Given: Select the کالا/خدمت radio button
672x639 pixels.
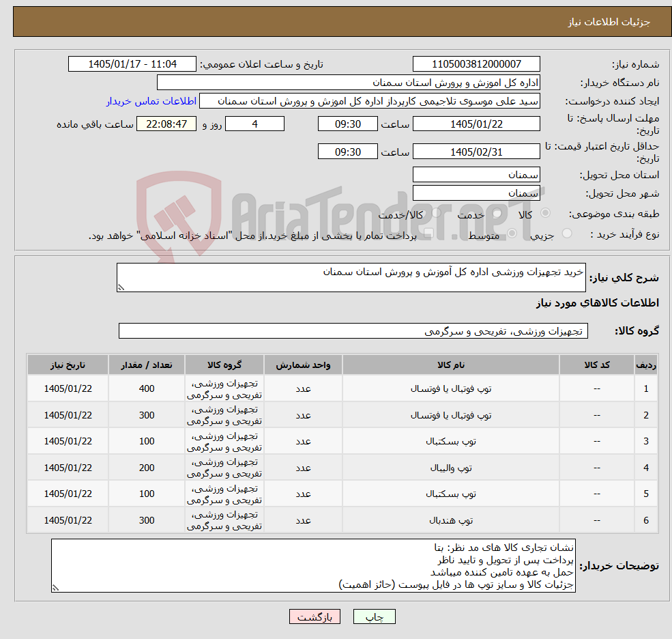Looking at the screenshot, I should coord(436,213).
